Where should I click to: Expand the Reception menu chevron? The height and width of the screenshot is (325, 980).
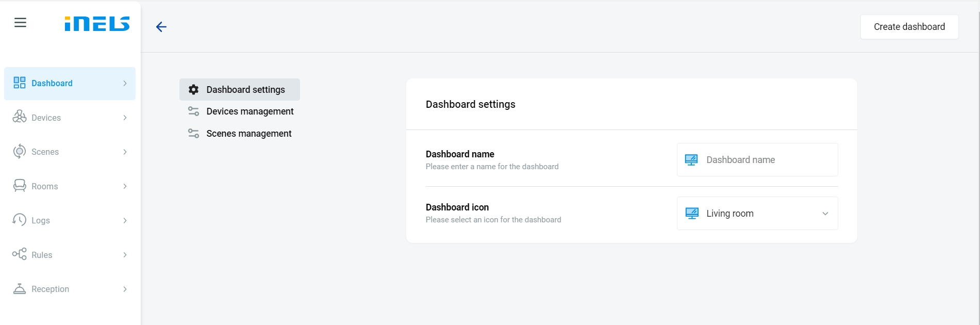(125, 289)
